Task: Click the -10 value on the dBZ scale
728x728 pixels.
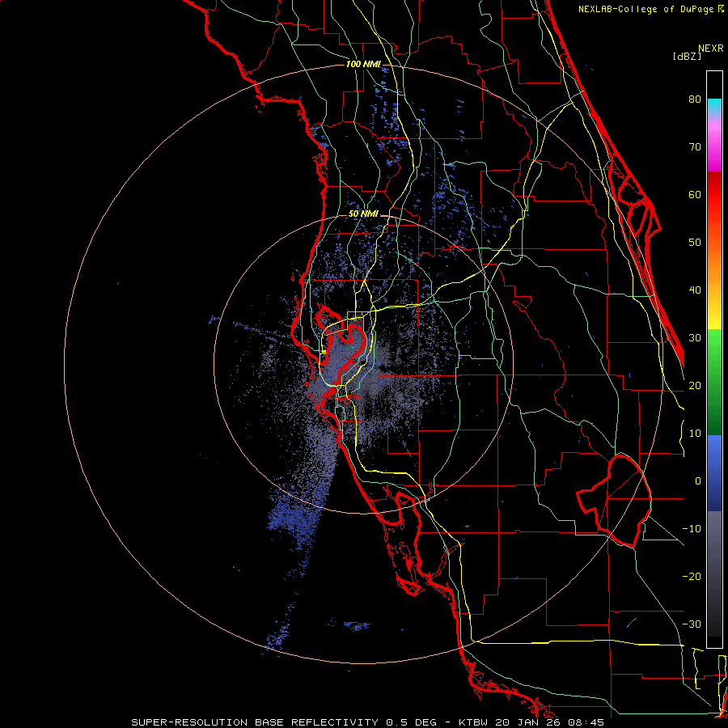Action: point(692,529)
